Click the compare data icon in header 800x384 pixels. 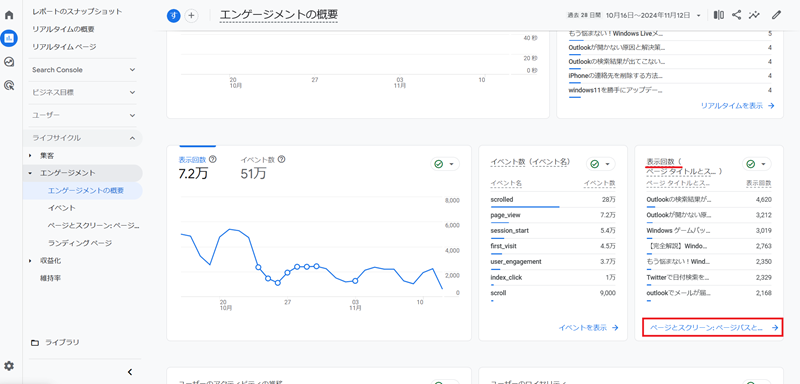click(719, 15)
